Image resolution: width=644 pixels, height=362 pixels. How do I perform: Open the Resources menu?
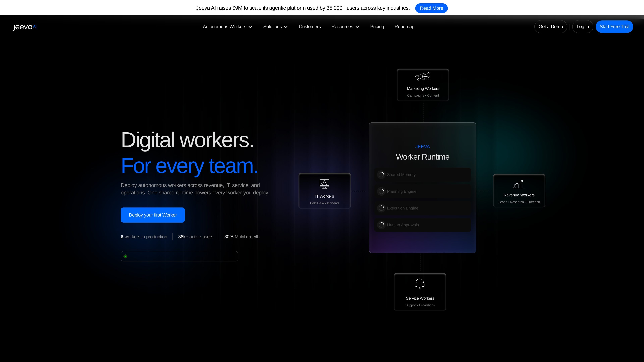click(x=345, y=27)
